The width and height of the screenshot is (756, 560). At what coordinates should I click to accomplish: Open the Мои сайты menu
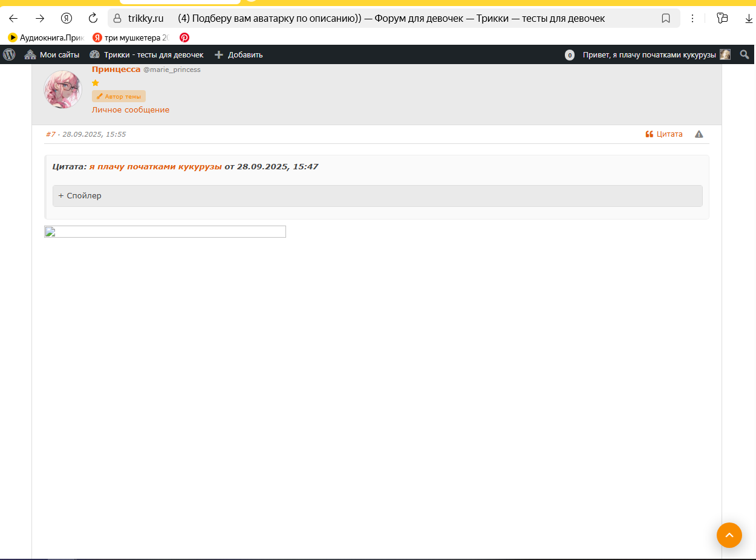pos(52,54)
